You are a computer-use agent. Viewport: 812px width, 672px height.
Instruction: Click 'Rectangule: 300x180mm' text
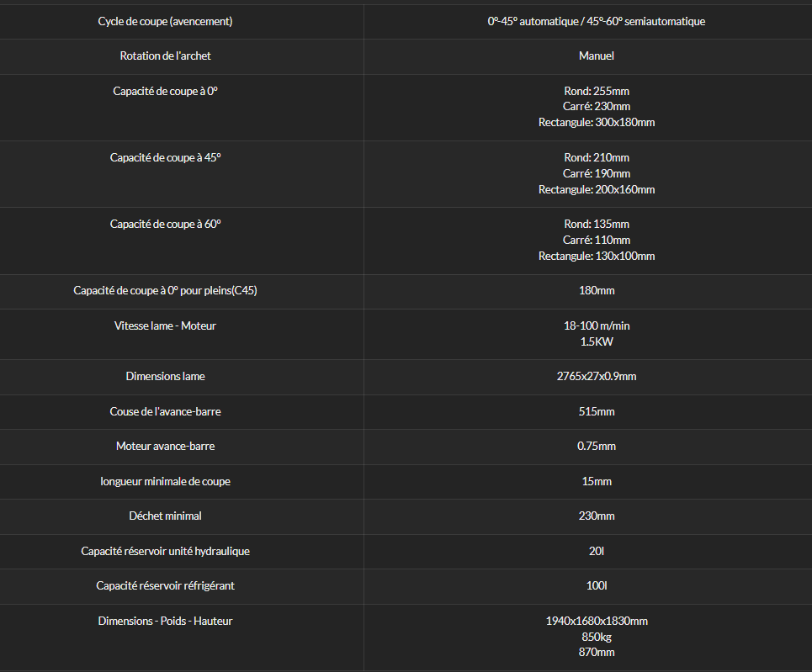point(596,122)
